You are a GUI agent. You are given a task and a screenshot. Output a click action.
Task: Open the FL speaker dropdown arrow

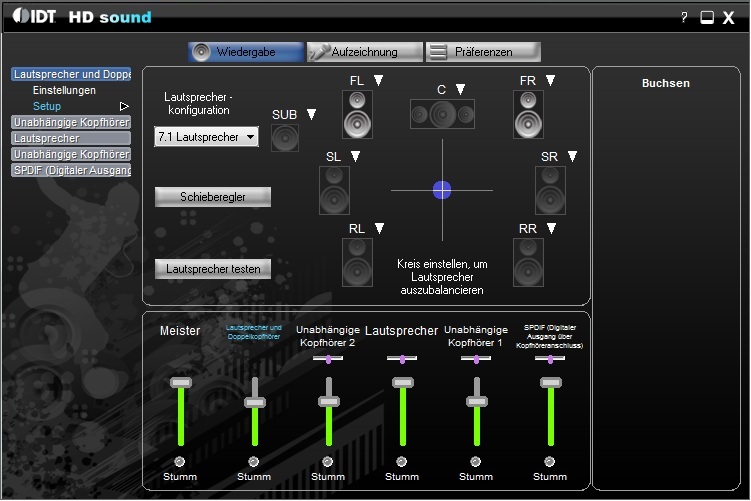[378, 80]
